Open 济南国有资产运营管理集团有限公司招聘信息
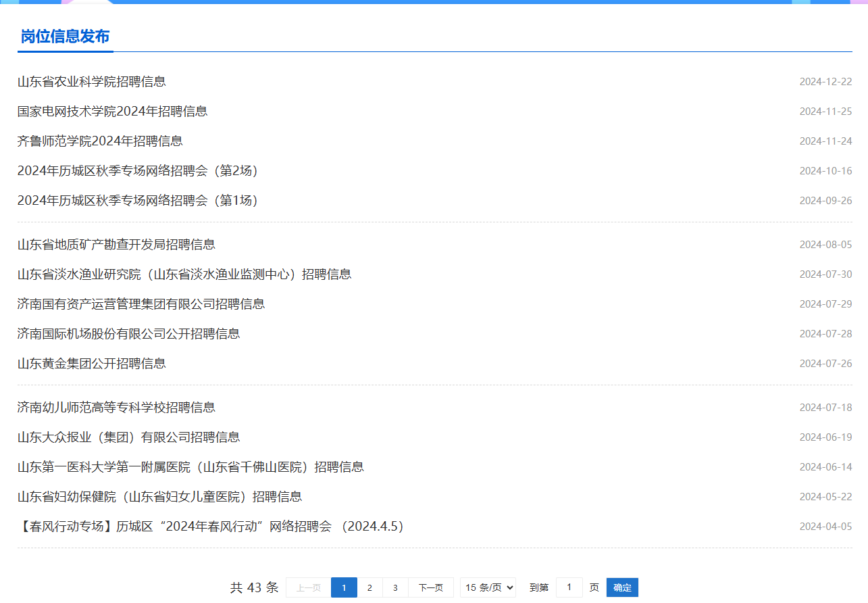The height and width of the screenshot is (603, 868). coord(141,304)
